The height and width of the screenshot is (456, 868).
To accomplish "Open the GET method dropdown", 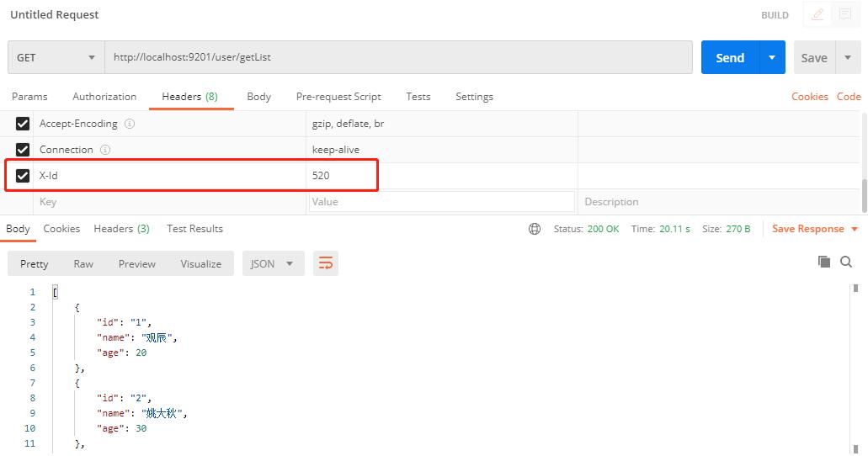I will tap(56, 58).
